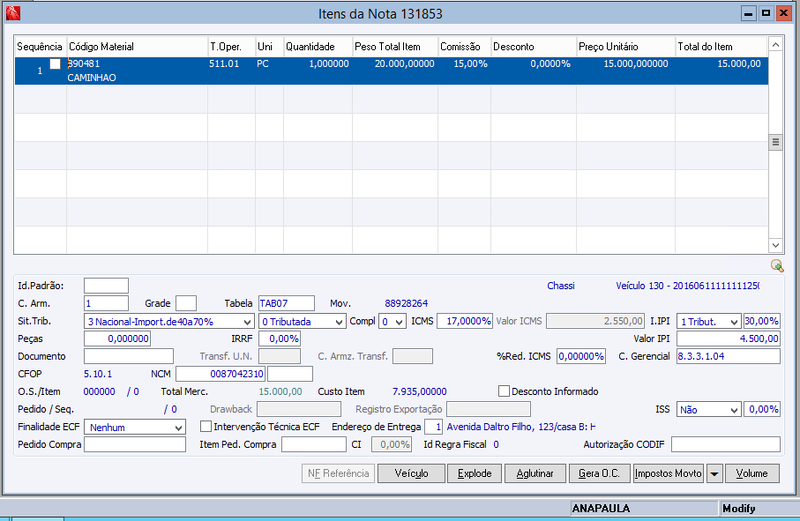Click scroll down arrow of items grid
Screen dimensions: 800x521
[x=776, y=245]
